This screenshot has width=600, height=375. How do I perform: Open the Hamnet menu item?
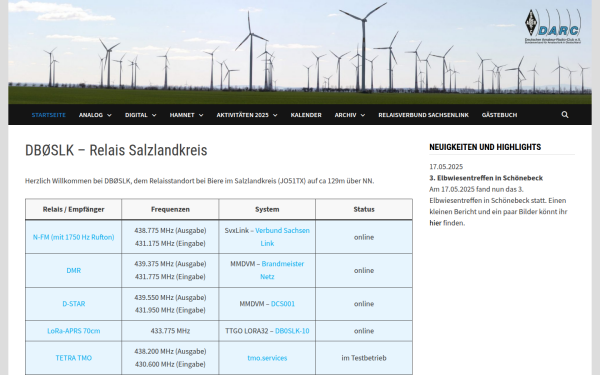click(x=182, y=115)
